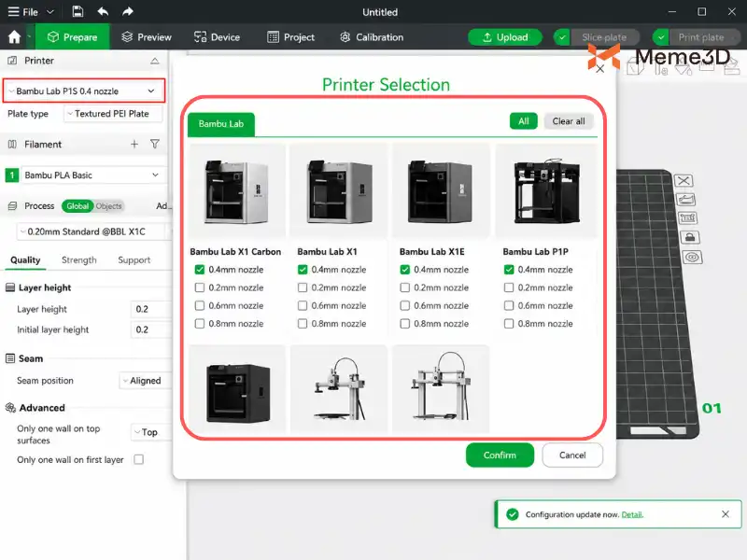Click the Save project icon
747x560 pixels.
coord(78,11)
